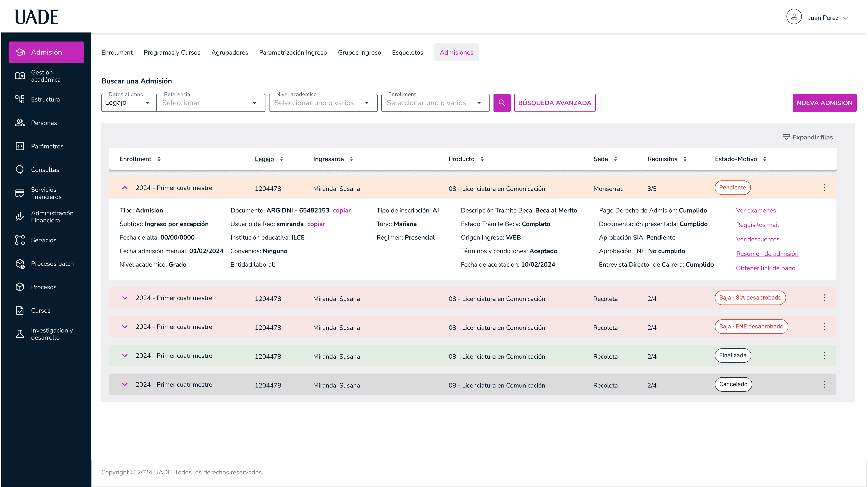Viewport: 868px width, 487px height.
Task: Open the Procesos batch sidebar icon
Action: click(x=20, y=264)
